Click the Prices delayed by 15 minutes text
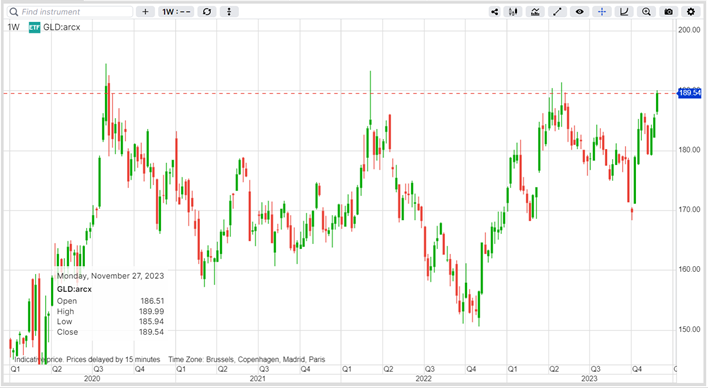This screenshot has width=708, height=388. pyautogui.click(x=113, y=360)
